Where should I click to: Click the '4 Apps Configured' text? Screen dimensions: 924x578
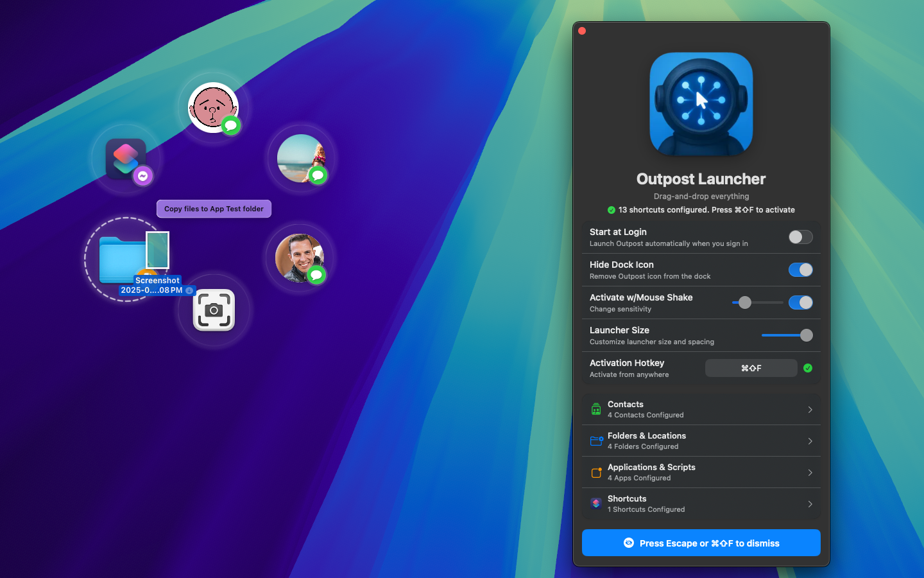coord(639,478)
